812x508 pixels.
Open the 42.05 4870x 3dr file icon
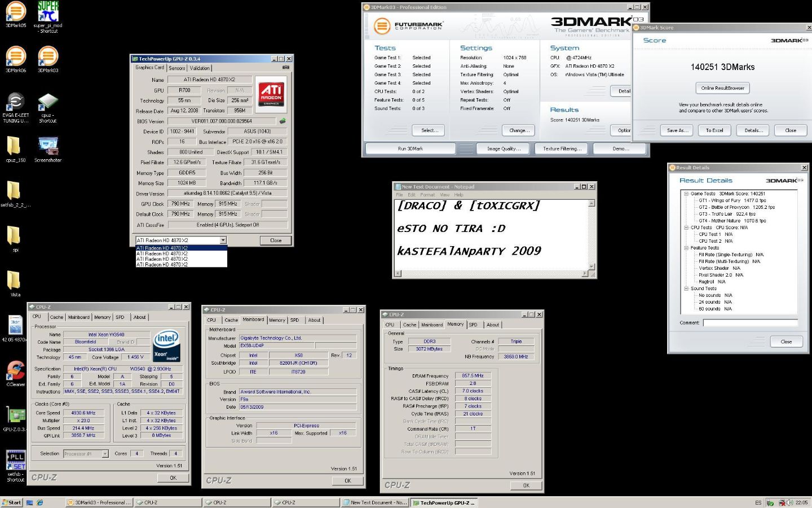coord(15,326)
